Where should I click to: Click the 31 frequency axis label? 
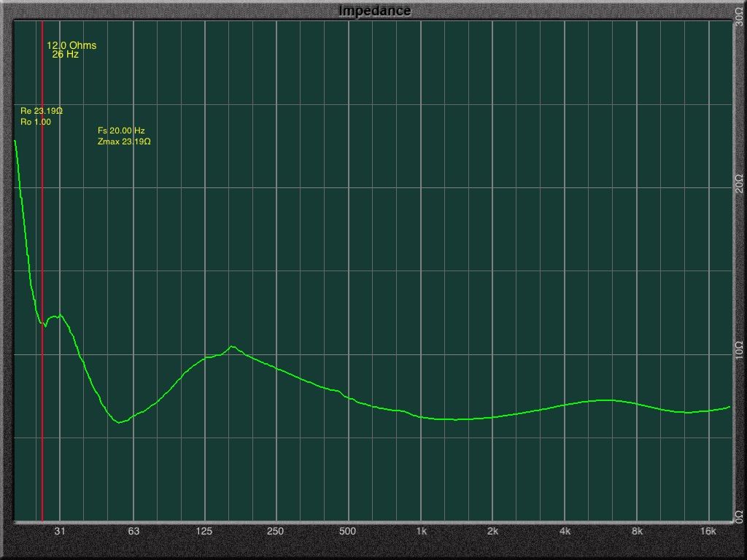click(60, 531)
